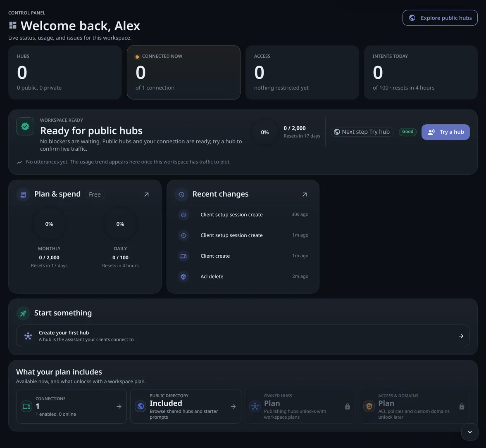Click the Client setup session create 1m ago entry

coord(243,235)
